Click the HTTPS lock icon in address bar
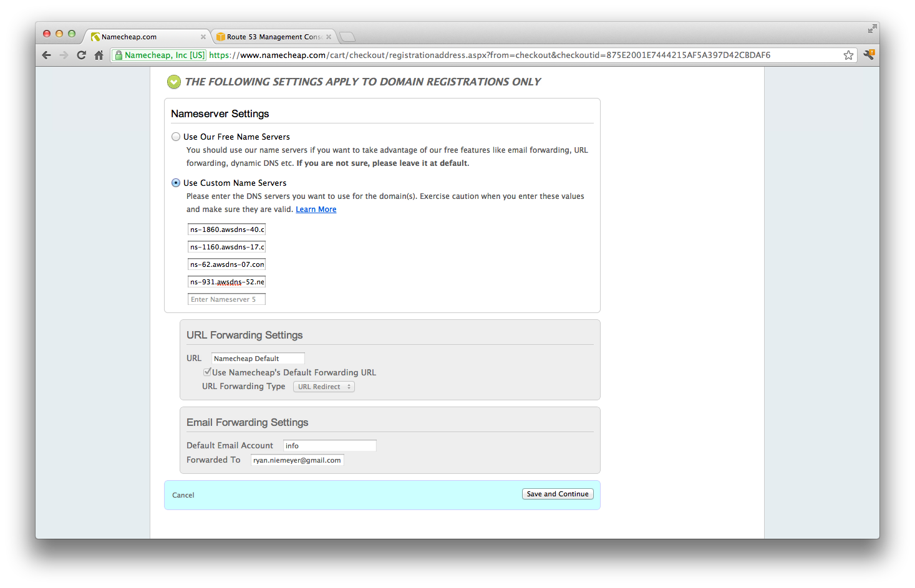Screen dimensions: 915x588 click(x=119, y=55)
